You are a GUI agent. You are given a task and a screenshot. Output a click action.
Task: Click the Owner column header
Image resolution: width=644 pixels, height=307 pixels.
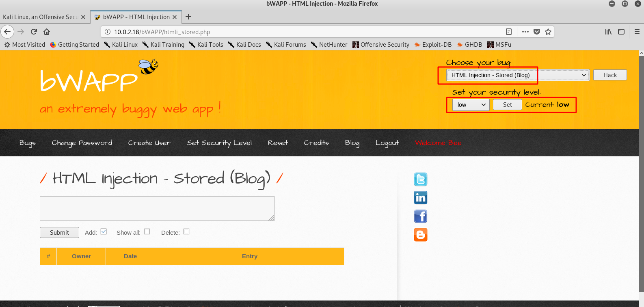click(x=81, y=256)
